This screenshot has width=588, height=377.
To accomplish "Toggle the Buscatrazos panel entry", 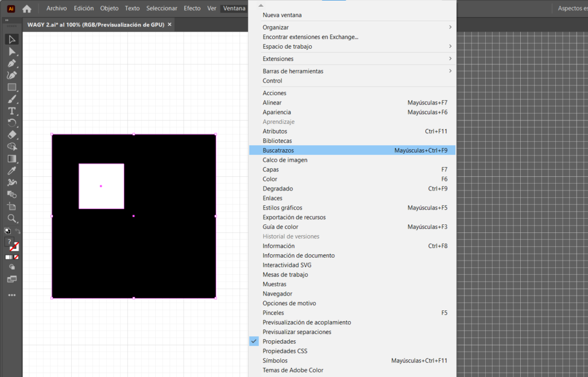I will [x=278, y=150].
